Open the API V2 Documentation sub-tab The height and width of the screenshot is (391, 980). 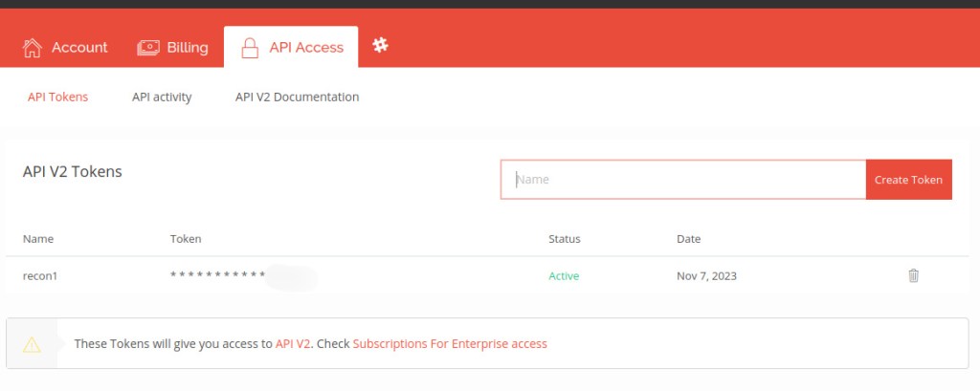pyautogui.click(x=297, y=97)
